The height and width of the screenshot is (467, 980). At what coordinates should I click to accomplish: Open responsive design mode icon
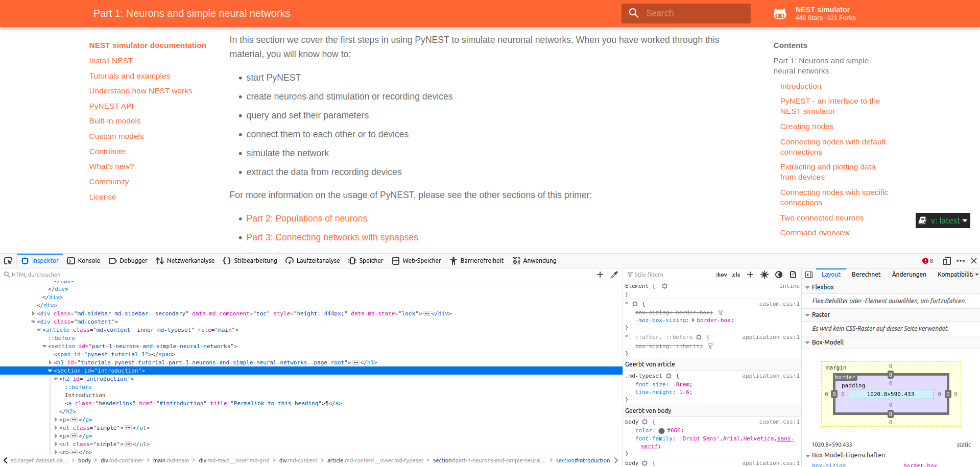point(946,261)
